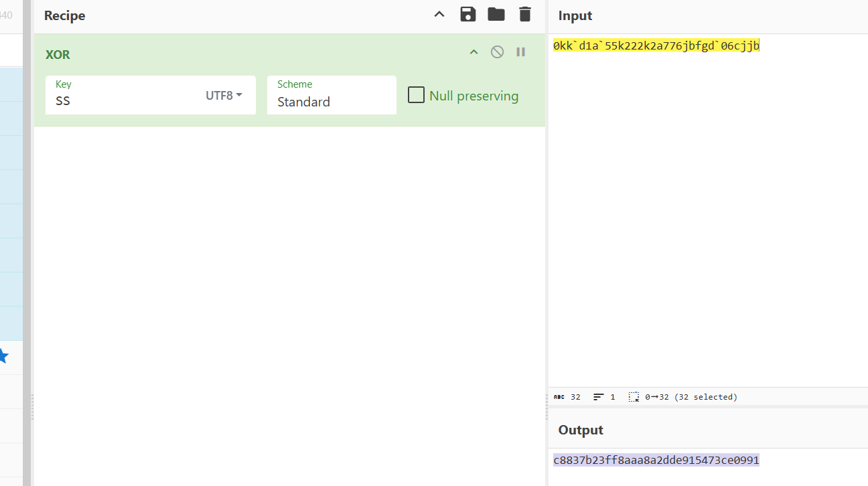Image resolution: width=868 pixels, height=486 pixels.
Task: Set a breakpoint on the XOR operation
Action: pyautogui.click(x=520, y=52)
